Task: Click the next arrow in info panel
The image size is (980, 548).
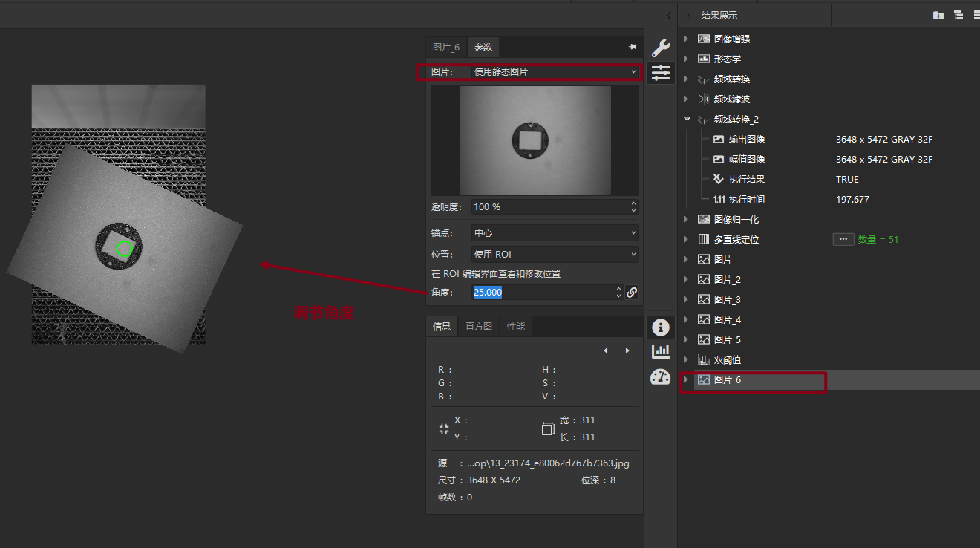Action: [x=627, y=350]
